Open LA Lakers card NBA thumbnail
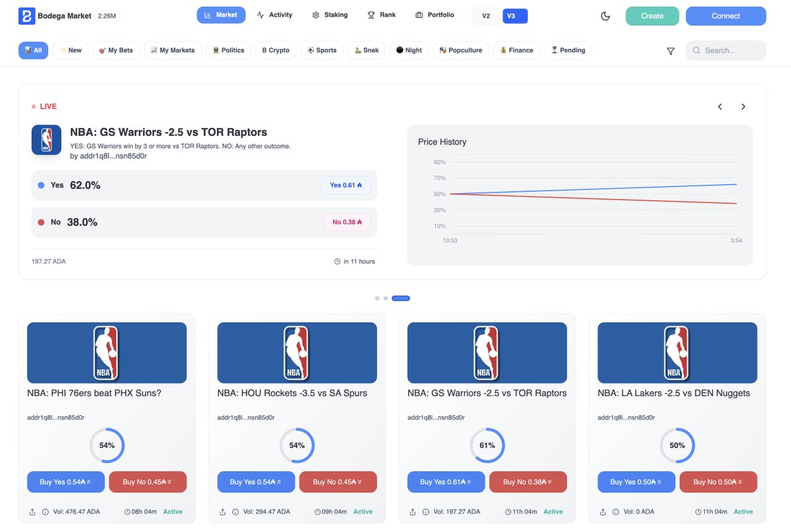Image resolution: width=791 pixels, height=532 pixels. pyautogui.click(x=678, y=353)
